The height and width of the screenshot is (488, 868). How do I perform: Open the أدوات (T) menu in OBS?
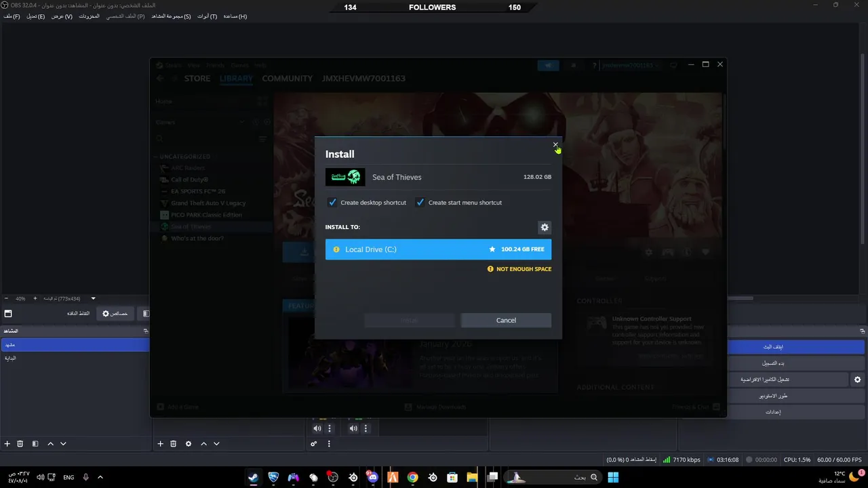coord(208,16)
